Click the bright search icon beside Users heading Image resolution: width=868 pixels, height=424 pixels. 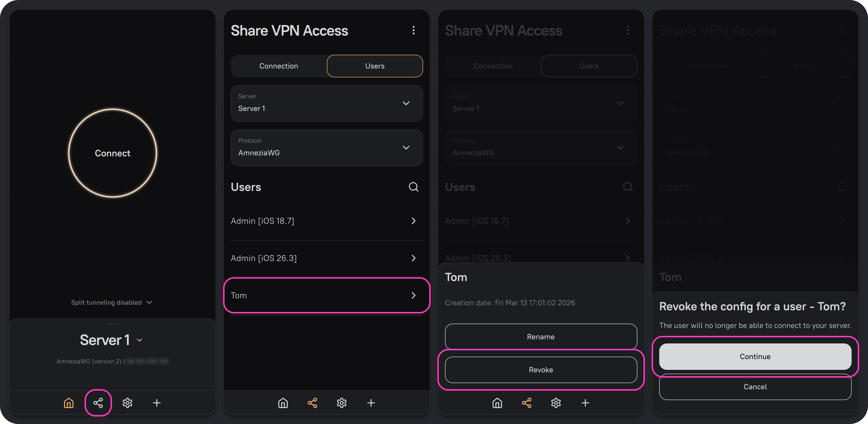pos(414,187)
